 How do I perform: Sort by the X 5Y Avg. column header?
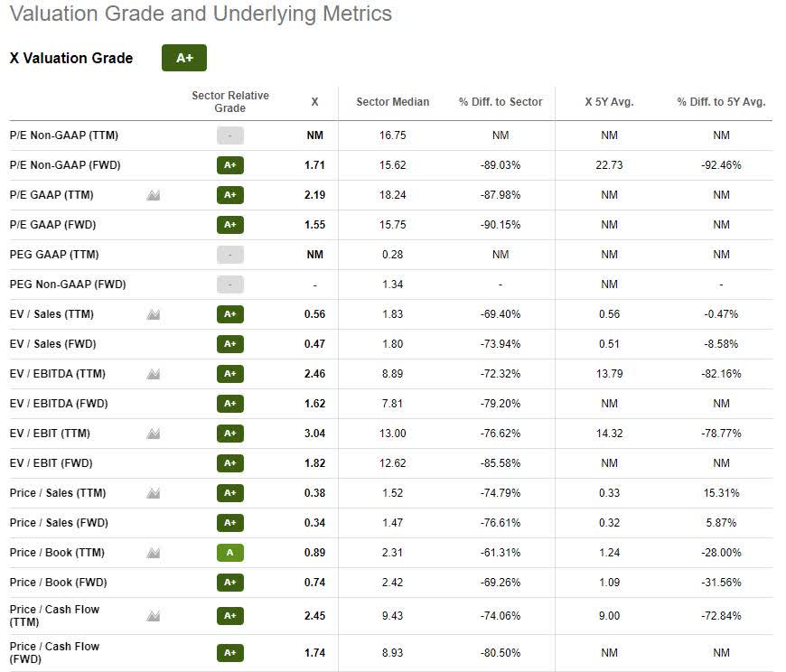point(609,102)
